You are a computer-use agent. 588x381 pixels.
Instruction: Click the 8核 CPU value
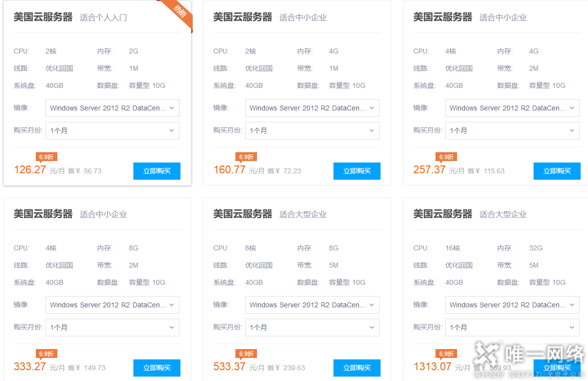tap(251, 248)
